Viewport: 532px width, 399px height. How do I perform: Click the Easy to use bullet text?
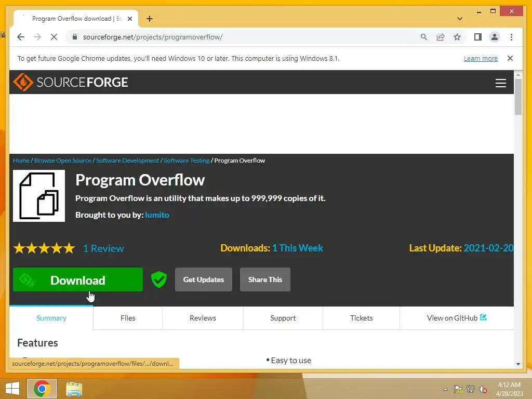click(x=291, y=361)
